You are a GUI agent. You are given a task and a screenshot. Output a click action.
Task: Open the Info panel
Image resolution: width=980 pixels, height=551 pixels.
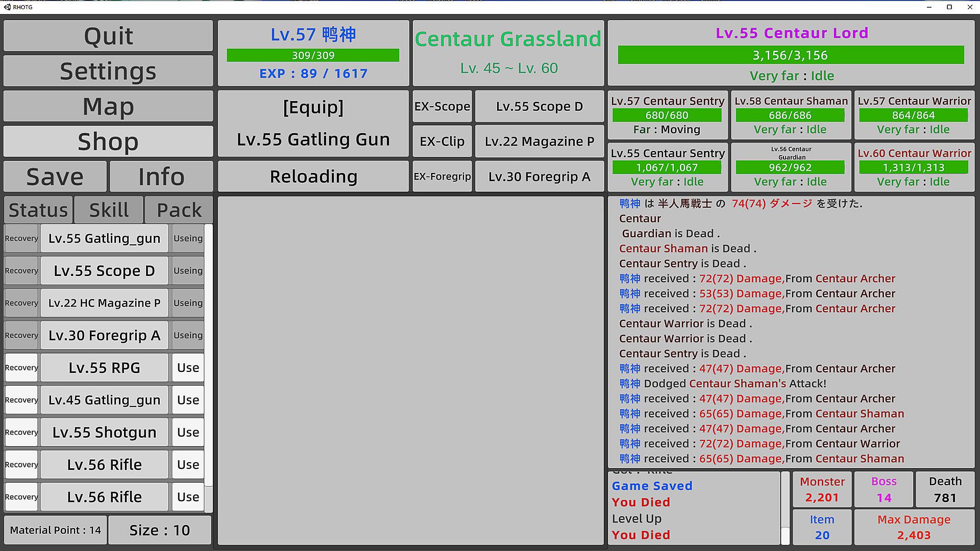(161, 177)
